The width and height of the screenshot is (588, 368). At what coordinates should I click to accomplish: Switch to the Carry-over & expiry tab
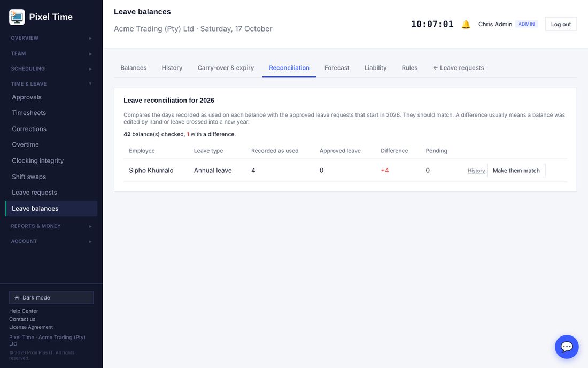click(x=226, y=68)
